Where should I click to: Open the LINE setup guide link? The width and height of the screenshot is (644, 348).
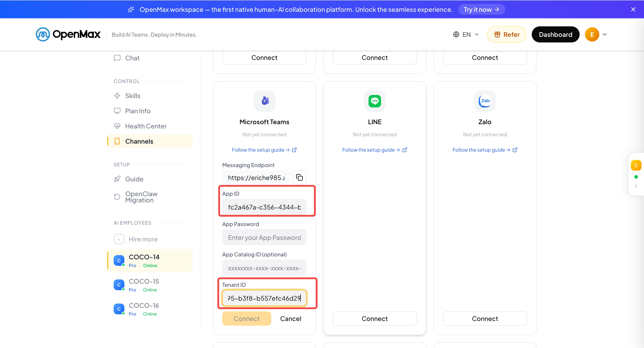375,150
